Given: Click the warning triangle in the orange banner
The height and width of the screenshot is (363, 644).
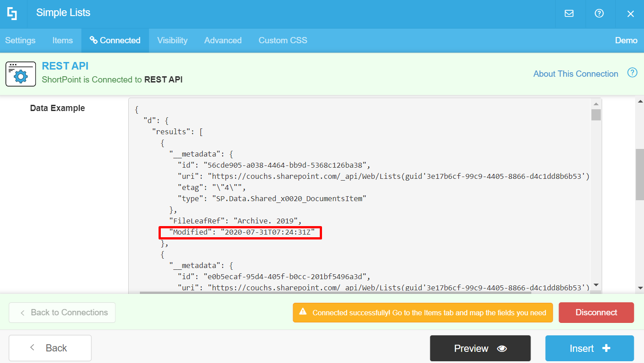Looking at the screenshot, I should point(302,313).
